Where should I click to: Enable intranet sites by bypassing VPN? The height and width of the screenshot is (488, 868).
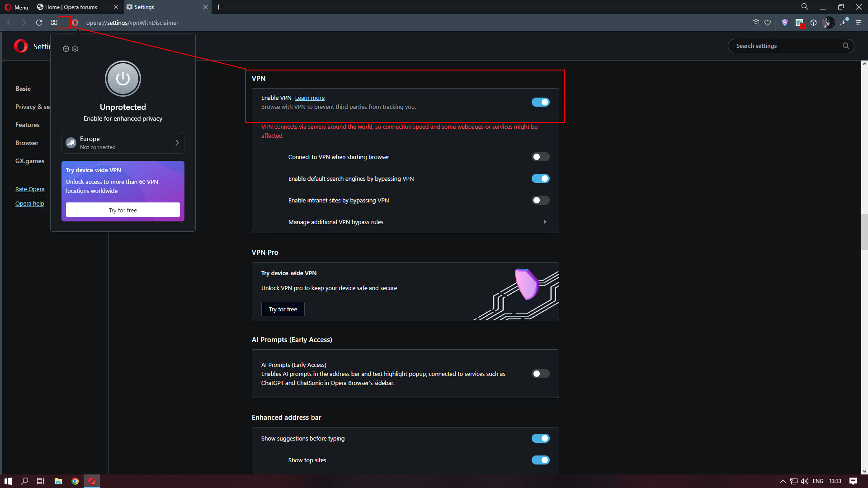tap(540, 200)
